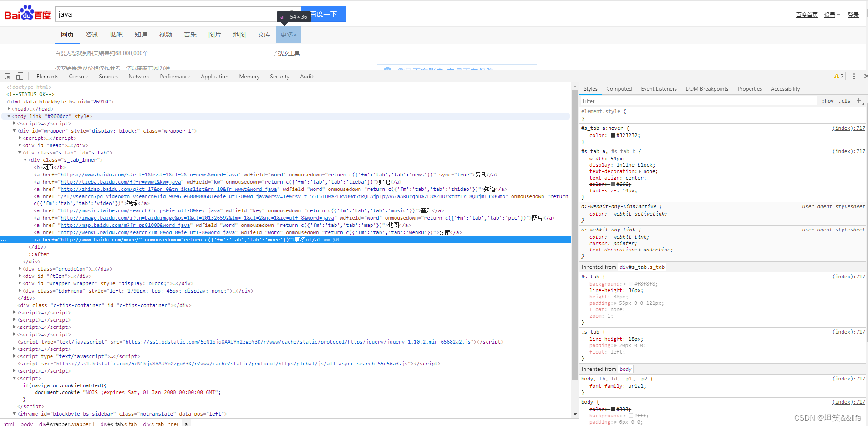Open the Console tab
The image size is (868, 426).
tap(79, 77)
